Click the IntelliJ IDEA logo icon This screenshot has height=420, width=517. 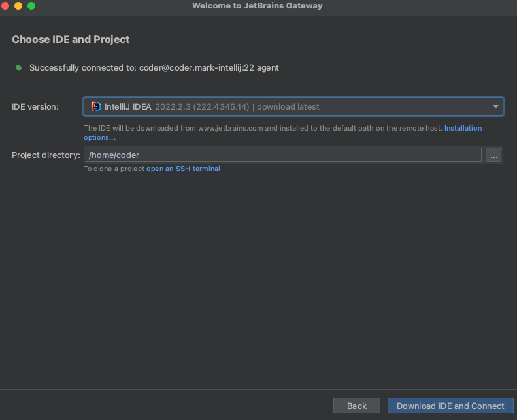pyautogui.click(x=96, y=106)
